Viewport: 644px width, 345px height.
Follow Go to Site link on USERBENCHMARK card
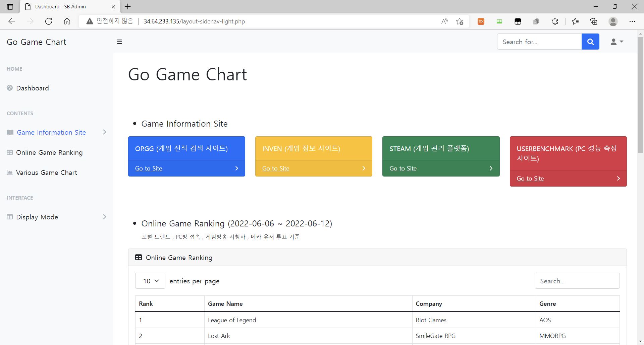(530, 179)
